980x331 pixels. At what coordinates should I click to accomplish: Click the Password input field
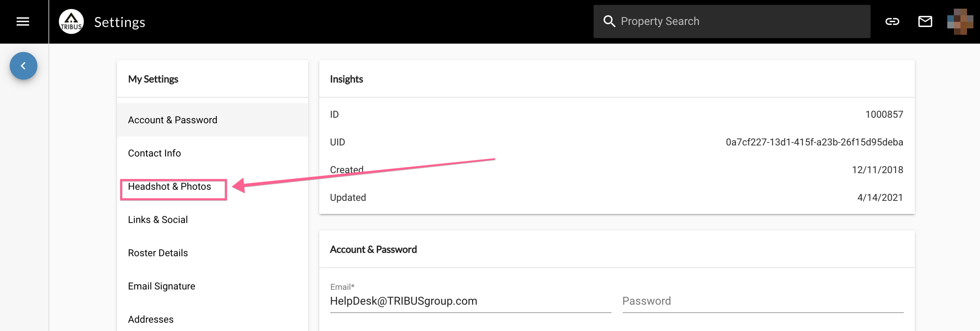click(x=763, y=301)
